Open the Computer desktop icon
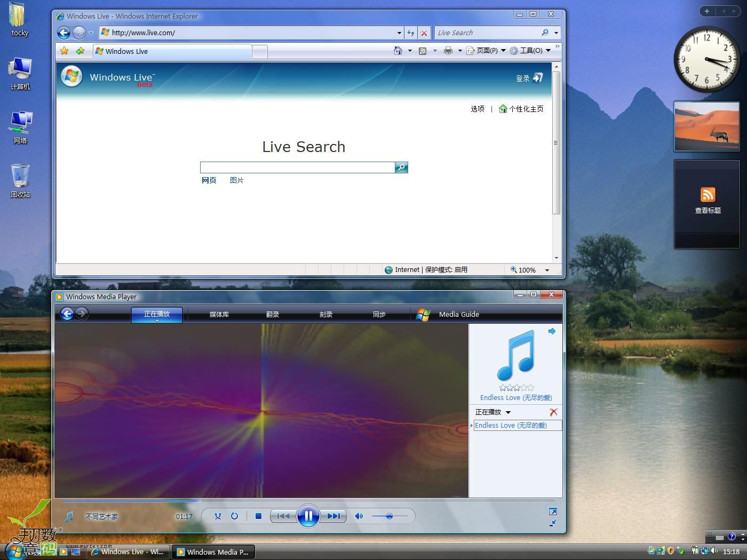The width and height of the screenshot is (747, 560). click(20, 73)
